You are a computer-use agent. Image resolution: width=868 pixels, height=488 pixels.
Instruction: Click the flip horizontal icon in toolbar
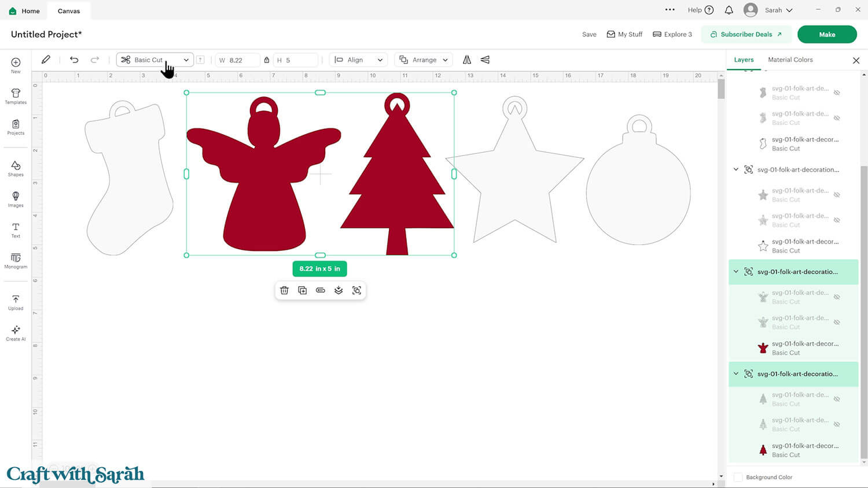tap(467, 60)
